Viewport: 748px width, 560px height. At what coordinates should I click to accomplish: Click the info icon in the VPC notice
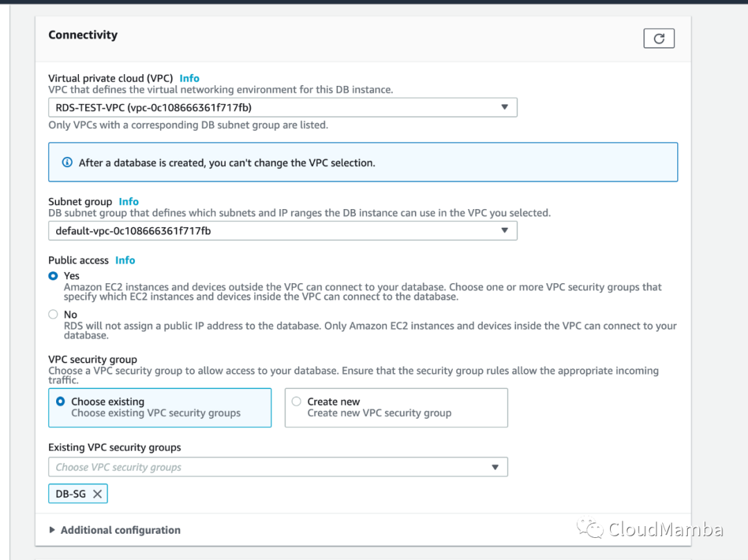pyautogui.click(x=67, y=163)
